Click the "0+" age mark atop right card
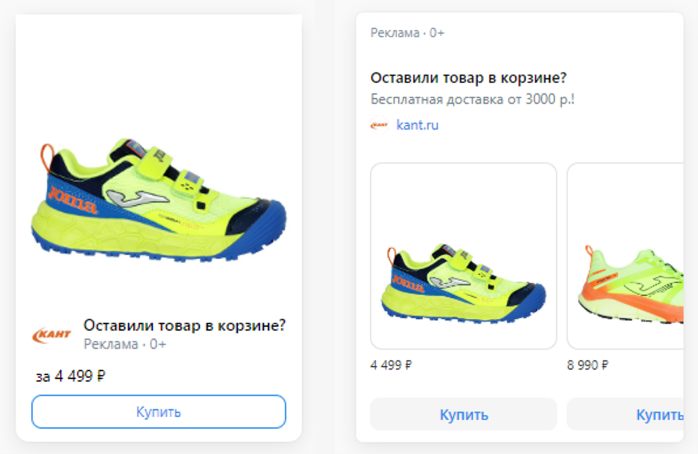This screenshot has height=454, width=698. coord(437,33)
